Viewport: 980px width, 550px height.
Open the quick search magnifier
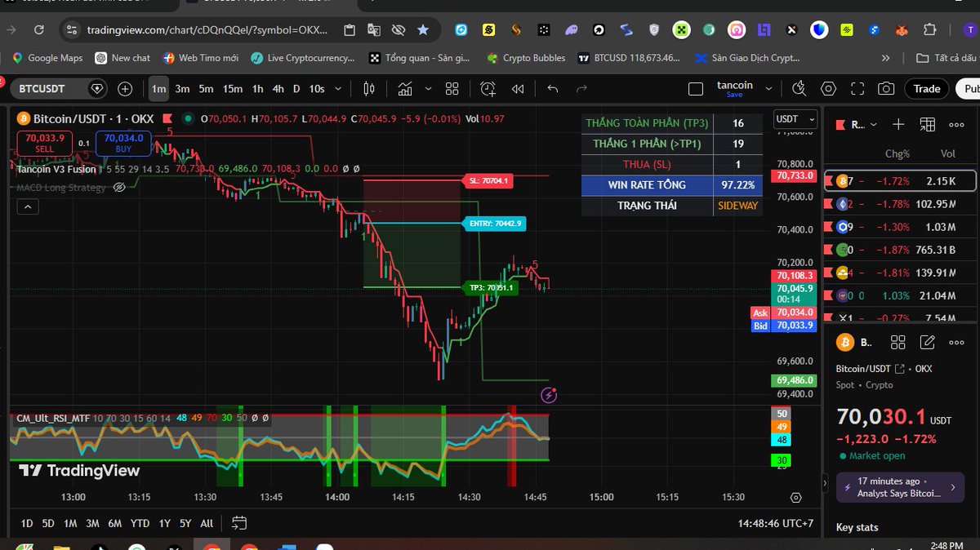pos(800,88)
